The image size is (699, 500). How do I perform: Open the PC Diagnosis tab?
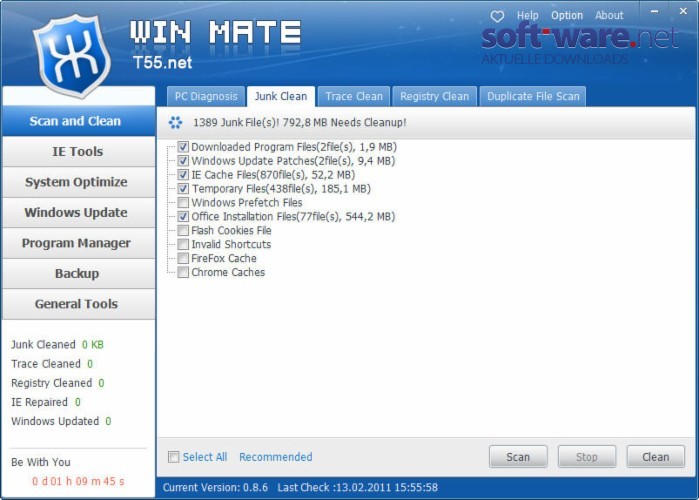(206, 96)
